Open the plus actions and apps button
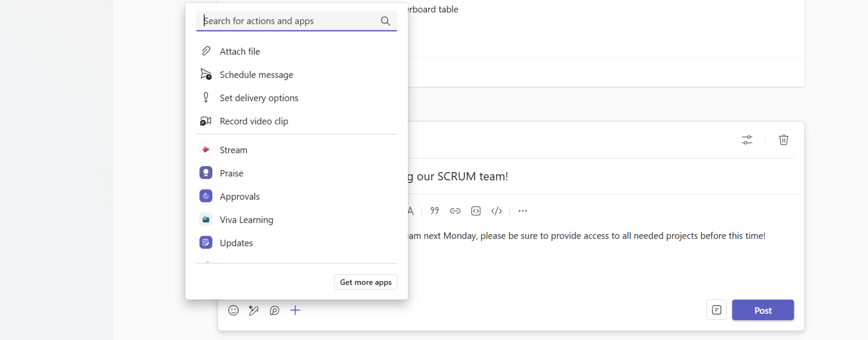The image size is (868, 340). click(x=295, y=310)
